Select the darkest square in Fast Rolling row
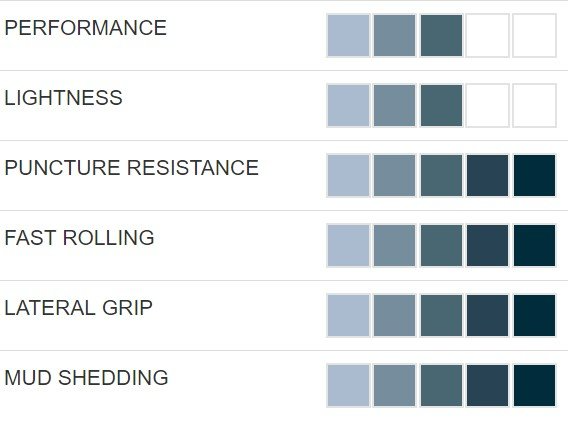The height and width of the screenshot is (424, 568). click(x=534, y=245)
